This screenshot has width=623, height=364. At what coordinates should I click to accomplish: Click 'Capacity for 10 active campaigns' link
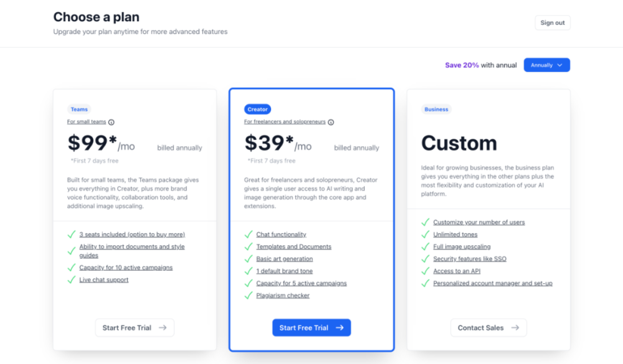[x=126, y=268]
